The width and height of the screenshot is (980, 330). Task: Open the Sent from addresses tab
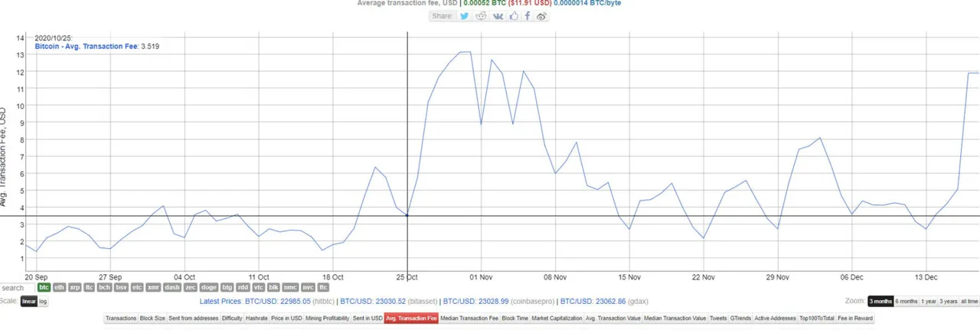[194, 318]
